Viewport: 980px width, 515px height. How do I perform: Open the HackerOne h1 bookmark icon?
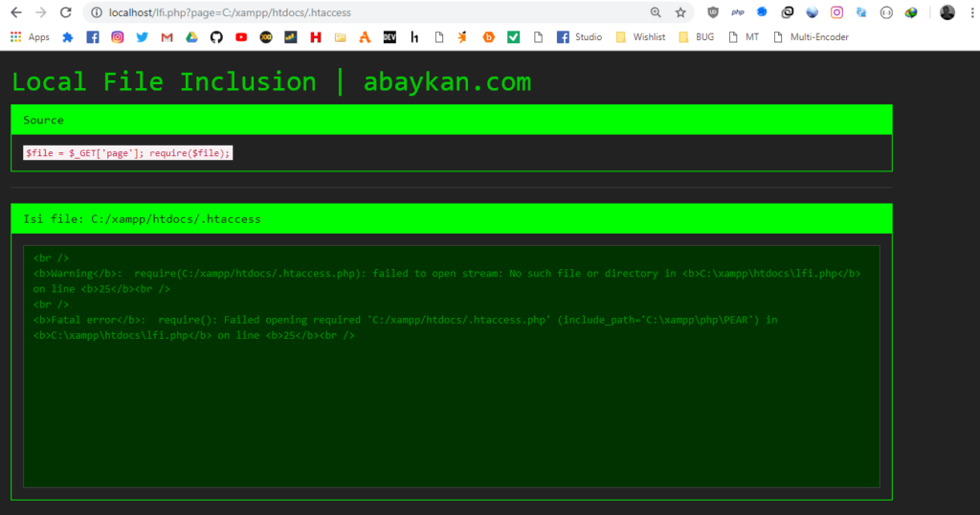pos(414,37)
